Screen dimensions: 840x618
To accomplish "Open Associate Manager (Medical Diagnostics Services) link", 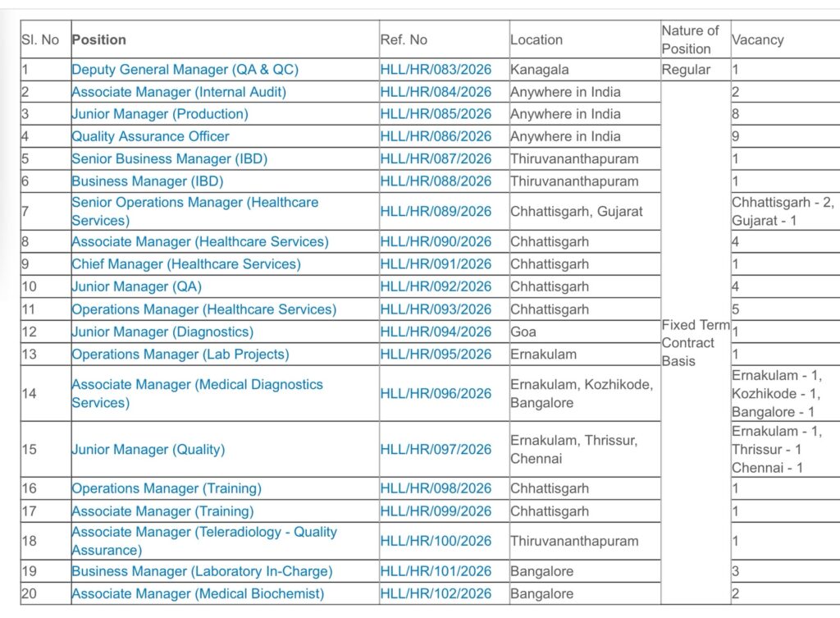I will click(197, 393).
